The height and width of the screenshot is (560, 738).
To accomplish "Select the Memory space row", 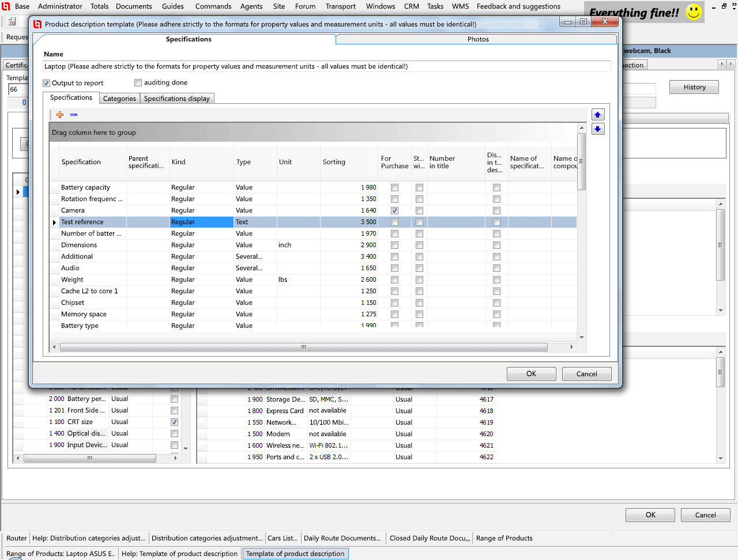I will (313, 314).
